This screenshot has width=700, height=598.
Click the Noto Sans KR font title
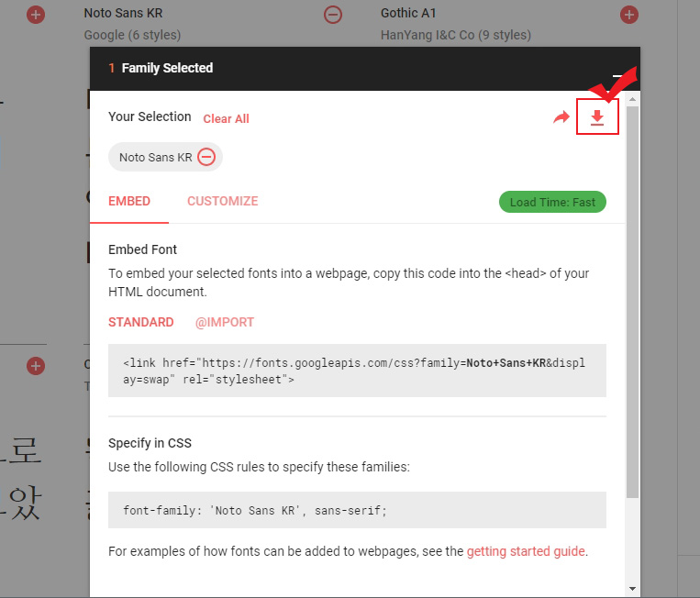pyautogui.click(x=123, y=14)
